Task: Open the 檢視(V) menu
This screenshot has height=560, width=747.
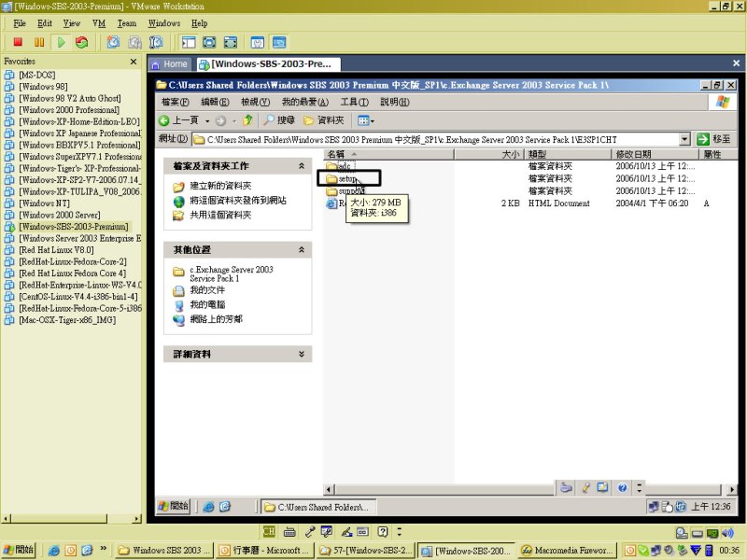Action: tap(255, 102)
